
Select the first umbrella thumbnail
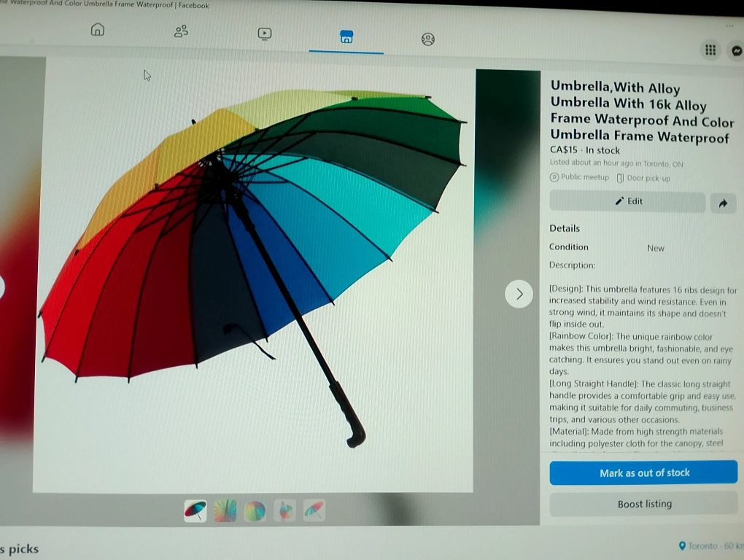tap(195, 510)
